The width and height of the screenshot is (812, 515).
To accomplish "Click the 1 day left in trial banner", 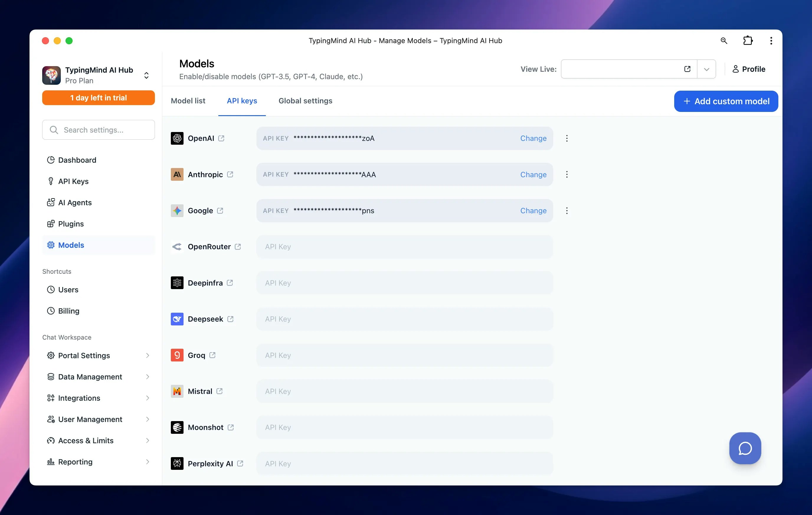I will [99, 98].
